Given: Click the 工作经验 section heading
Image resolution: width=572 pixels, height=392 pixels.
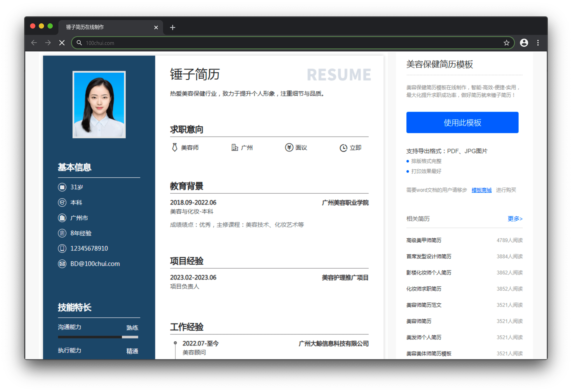Looking at the screenshot, I should coord(187,327).
